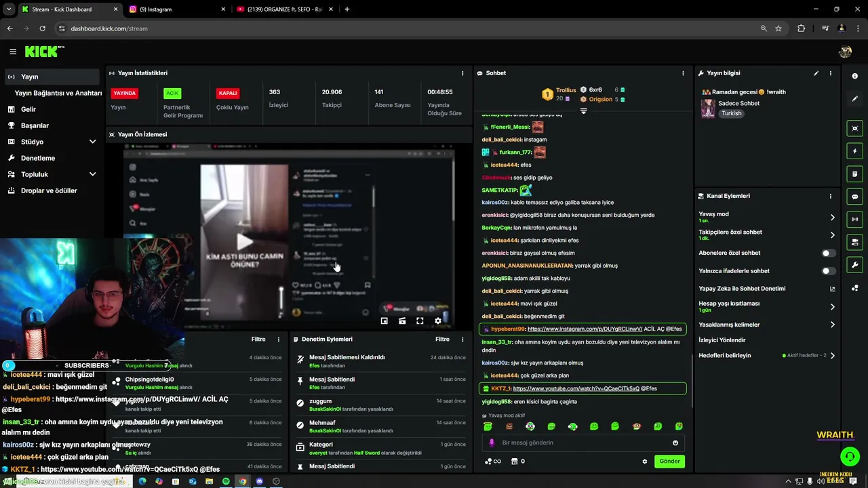This screenshot has width=868, height=488.
Task: Toggle Yalnızca ifadelerle sohbet switch
Action: coord(829,271)
